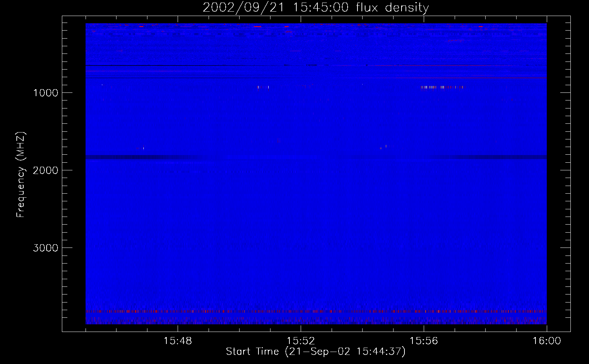Click the red dash at top edge near 15:50:30
The image size is (589, 364).
258,26
